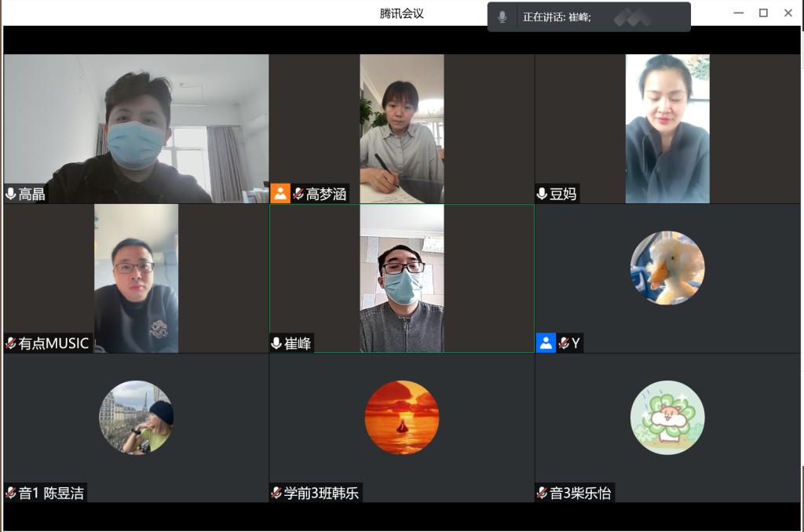Click the muted mic icon beside 高梦涵

pyautogui.click(x=298, y=194)
